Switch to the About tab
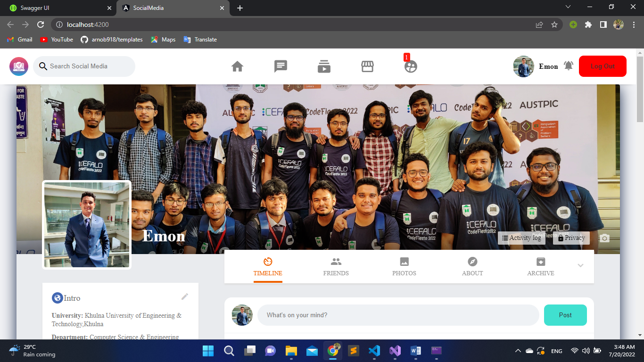 coord(472,267)
